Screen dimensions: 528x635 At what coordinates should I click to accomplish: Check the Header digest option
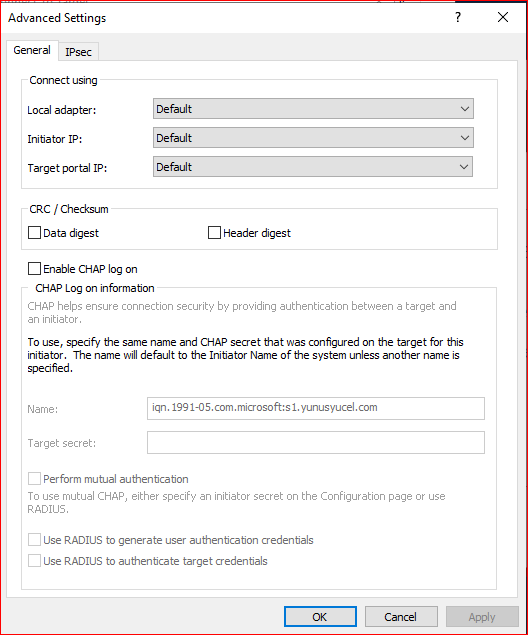click(x=214, y=233)
